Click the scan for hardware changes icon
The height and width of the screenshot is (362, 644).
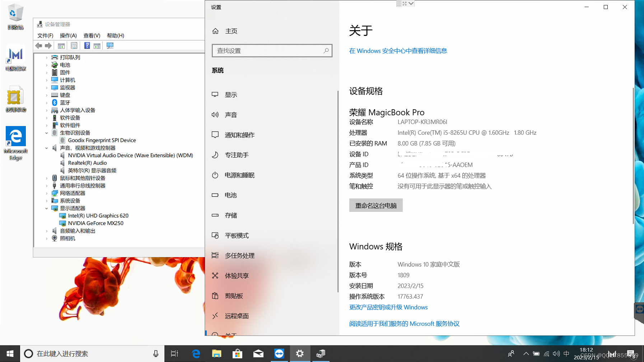[110, 46]
